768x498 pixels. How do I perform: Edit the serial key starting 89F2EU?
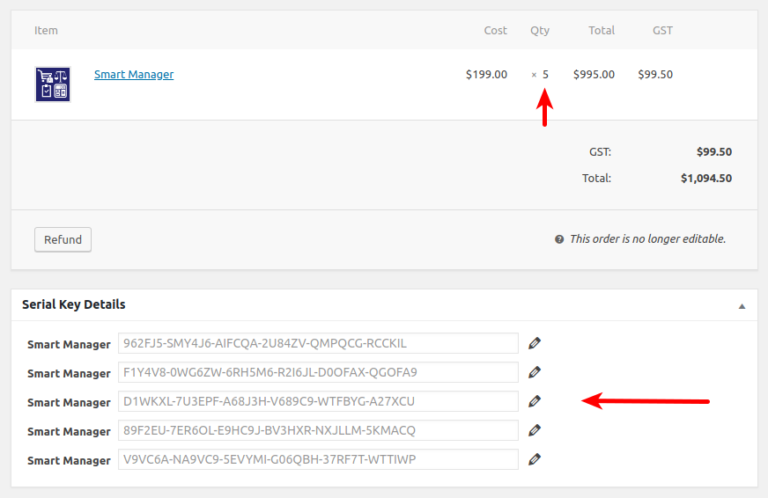click(x=534, y=430)
